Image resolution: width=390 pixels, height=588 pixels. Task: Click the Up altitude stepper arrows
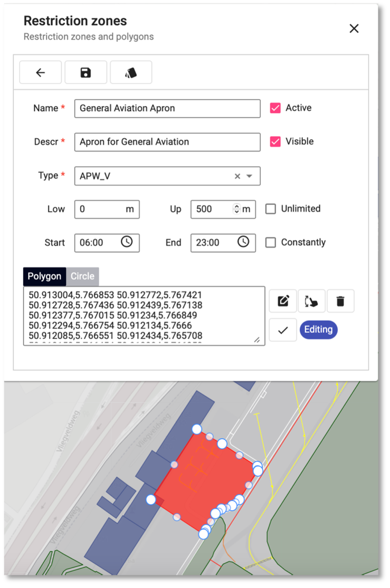tap(236, 209)
